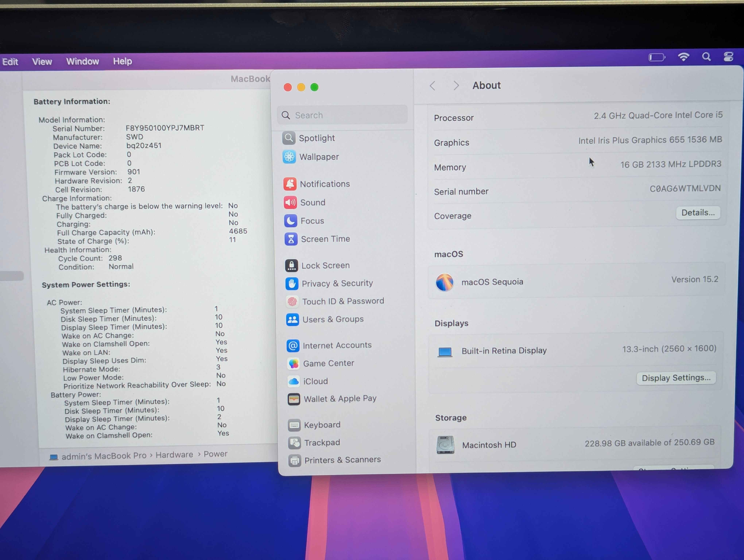Click the Macintosh HD drive icon
Viewport: 744px width, 560px height.
coord(445,445)
